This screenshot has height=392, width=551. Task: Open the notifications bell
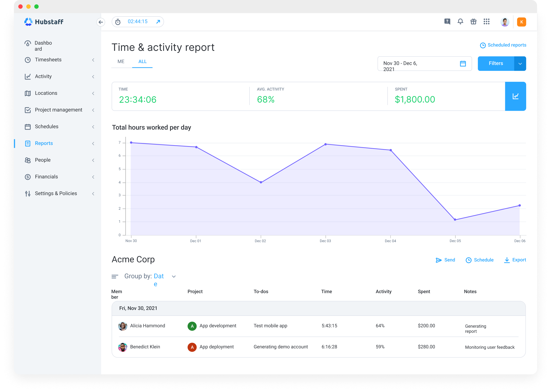460,22
